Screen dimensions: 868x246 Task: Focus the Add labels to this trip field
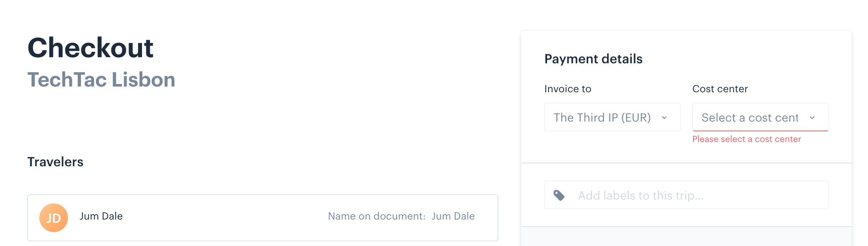coord(686,195)
